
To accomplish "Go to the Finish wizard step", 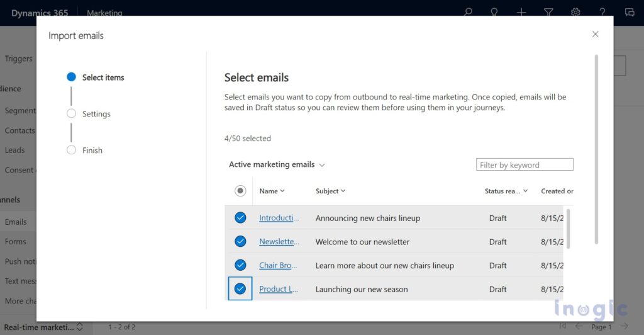I will click(85, 150).
